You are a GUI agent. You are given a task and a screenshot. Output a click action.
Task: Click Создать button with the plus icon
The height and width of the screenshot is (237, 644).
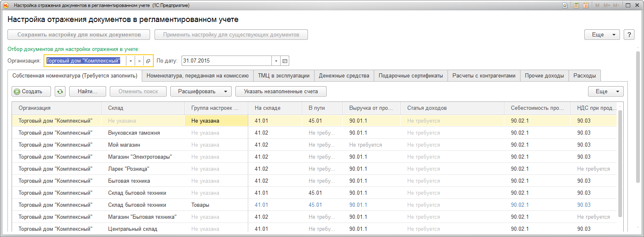click(x=31, y=92)
